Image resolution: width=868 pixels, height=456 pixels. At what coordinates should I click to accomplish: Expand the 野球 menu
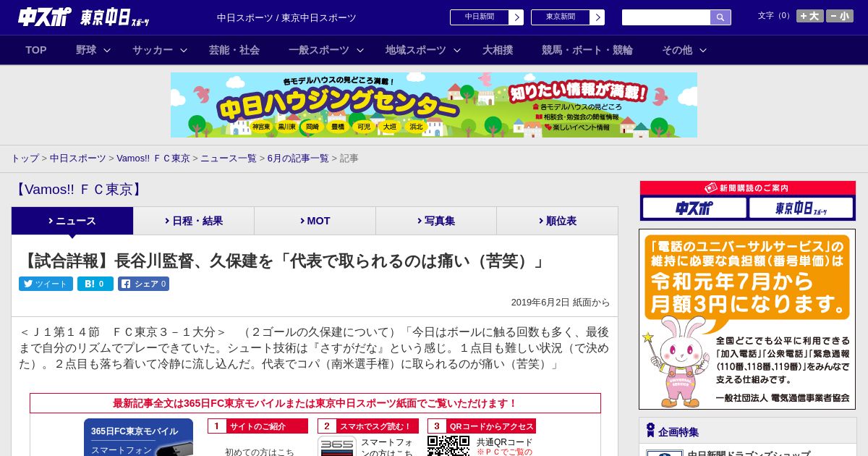tap(93, 50)
